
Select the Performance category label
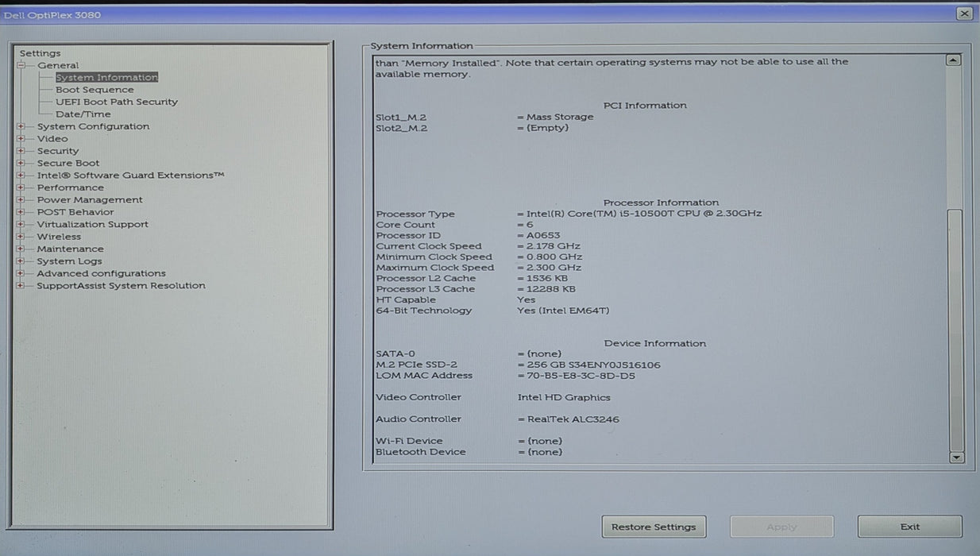coord(70,187)
